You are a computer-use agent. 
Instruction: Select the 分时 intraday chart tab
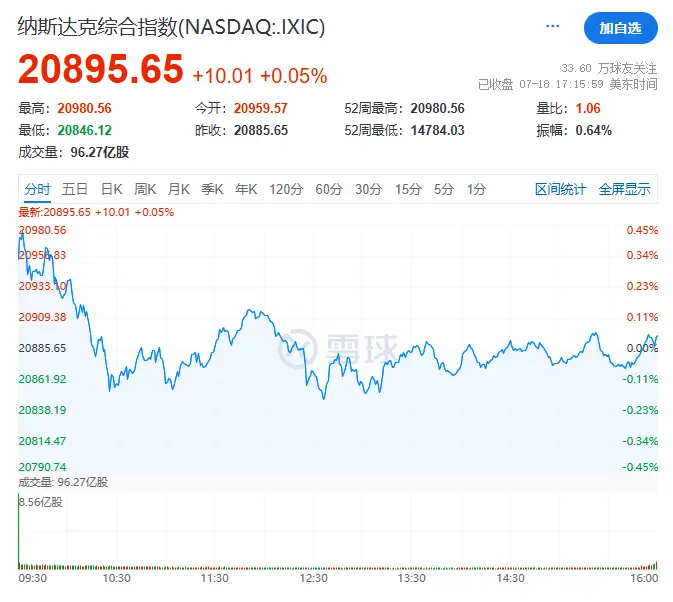[x=37, y=189]
